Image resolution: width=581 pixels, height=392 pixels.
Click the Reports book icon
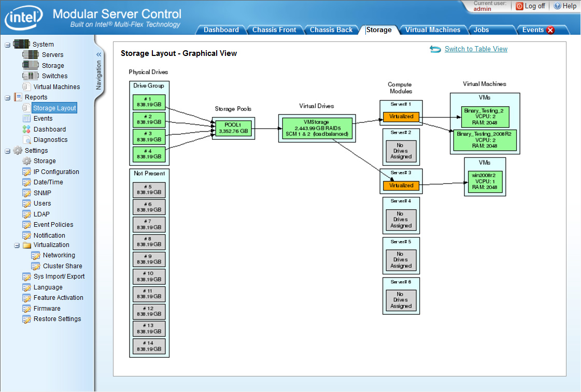click(18, 97)
